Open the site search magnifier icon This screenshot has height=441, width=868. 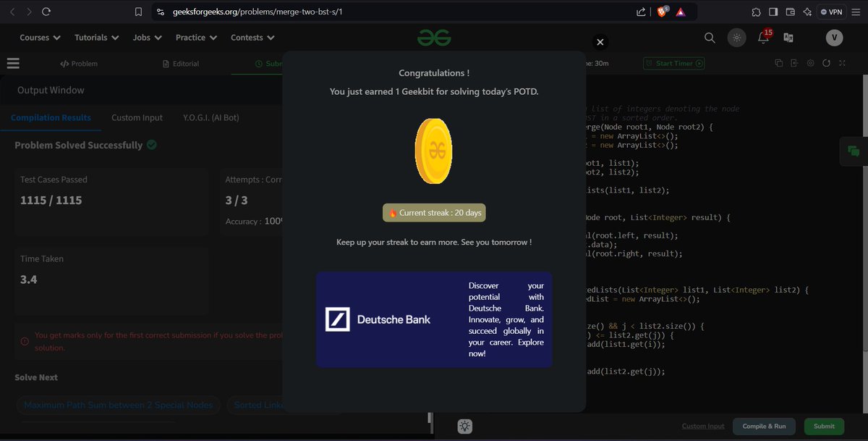[x=710, y=38]
